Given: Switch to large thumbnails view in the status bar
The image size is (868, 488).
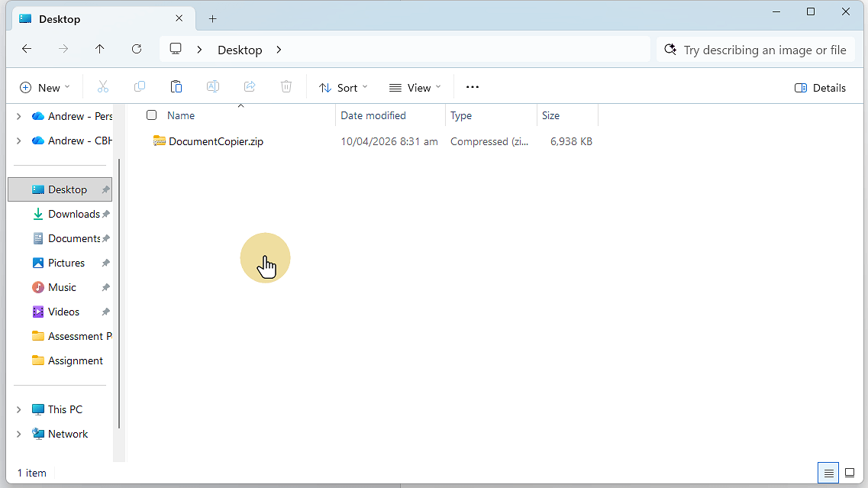Looking at the screenshot, I should coord(849,473).
